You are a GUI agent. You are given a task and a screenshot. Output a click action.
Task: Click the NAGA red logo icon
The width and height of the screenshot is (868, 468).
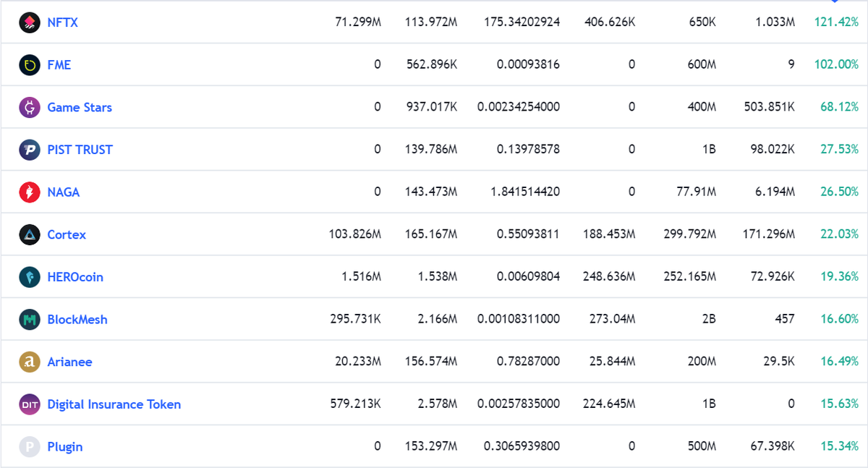click(30, 192)
